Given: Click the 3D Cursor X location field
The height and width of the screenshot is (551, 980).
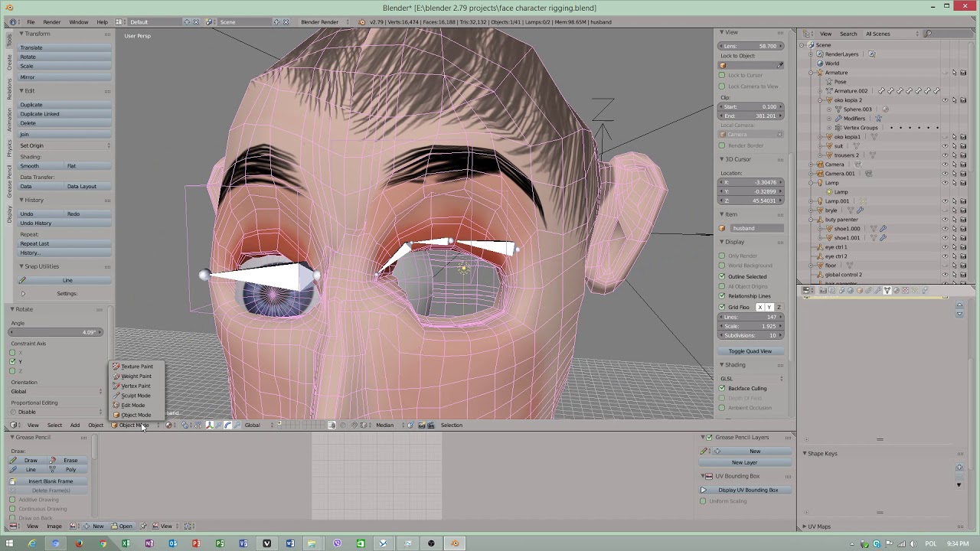Looking at the screenshot, I should tap(751, 183).
